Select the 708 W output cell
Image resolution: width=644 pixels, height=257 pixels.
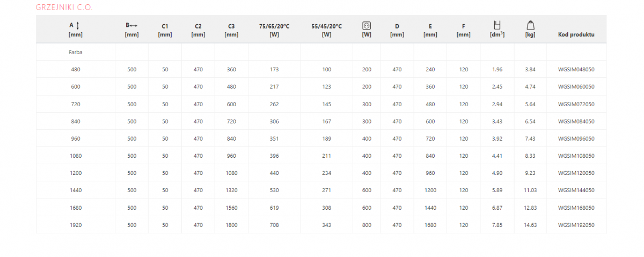click(x=274, y=225)
